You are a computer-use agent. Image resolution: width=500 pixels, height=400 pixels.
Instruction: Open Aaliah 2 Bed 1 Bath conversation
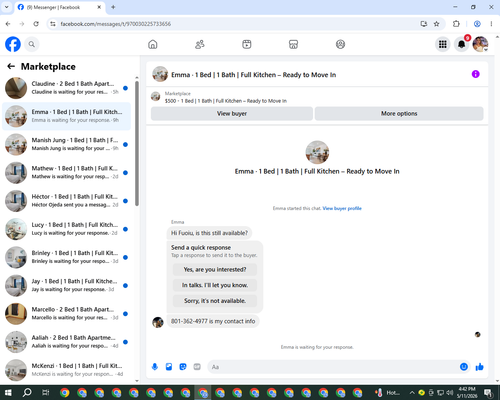[x=67, y=342]
